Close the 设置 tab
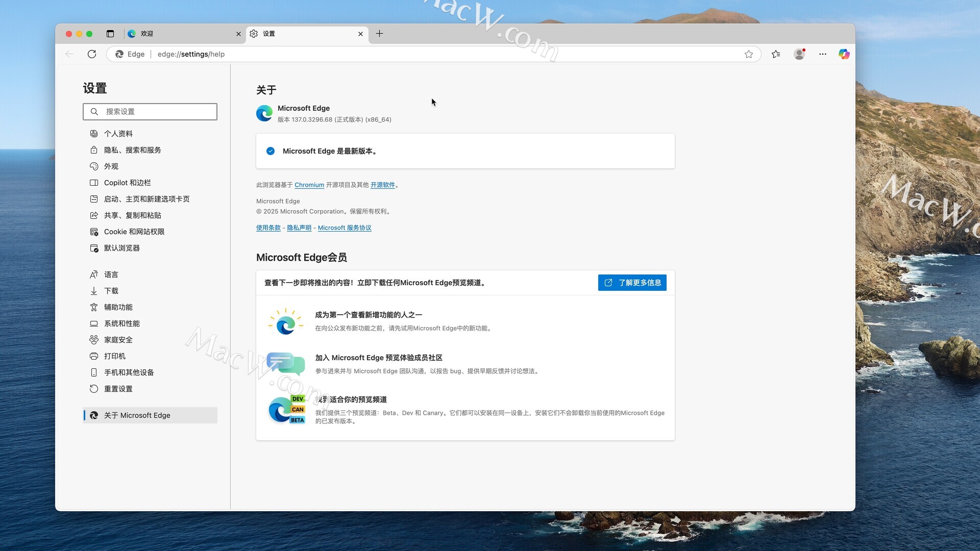 [x=361, y=34]
